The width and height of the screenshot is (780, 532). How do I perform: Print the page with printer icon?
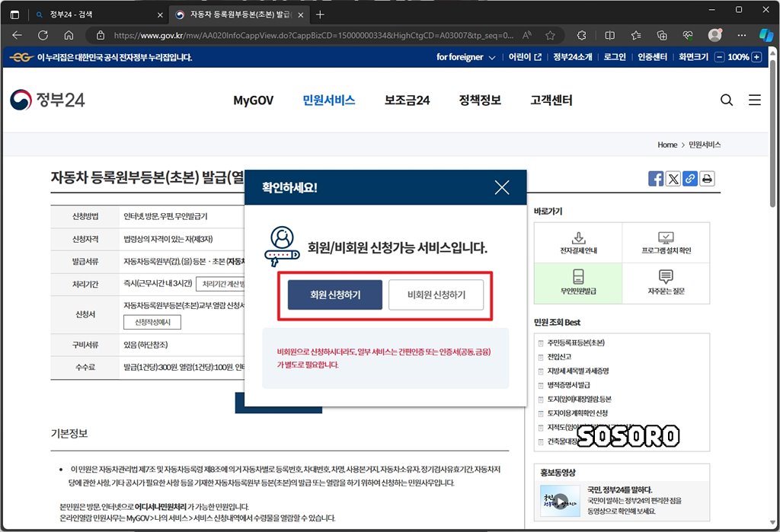(707, 179)
